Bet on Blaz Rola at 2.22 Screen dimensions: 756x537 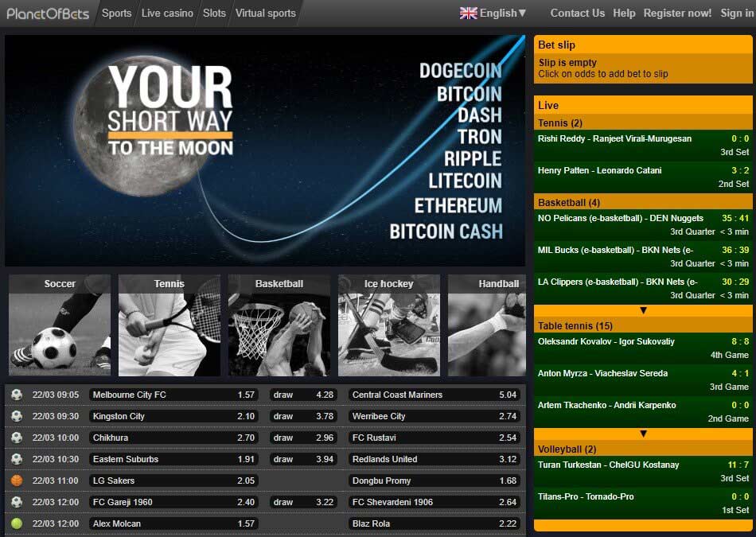point(434,523)
